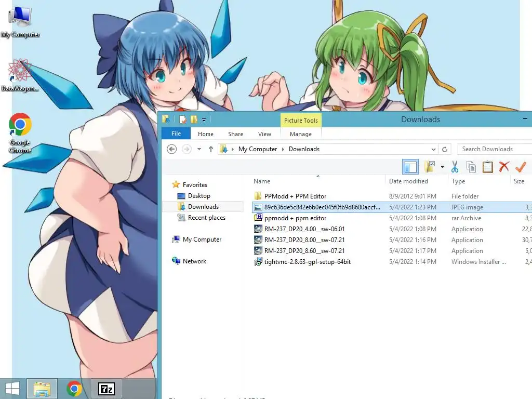Refresh the Downloads folder view

point(445,149)
